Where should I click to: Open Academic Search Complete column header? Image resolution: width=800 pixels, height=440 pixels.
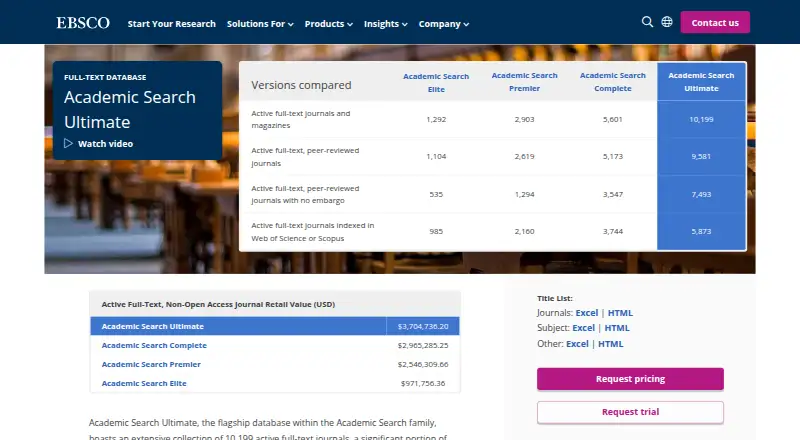coord(613,82)
